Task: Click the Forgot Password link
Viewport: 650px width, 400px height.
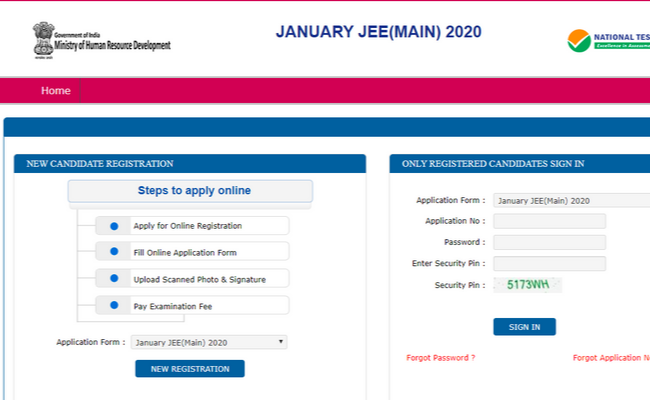Action: tap(441, 358)
